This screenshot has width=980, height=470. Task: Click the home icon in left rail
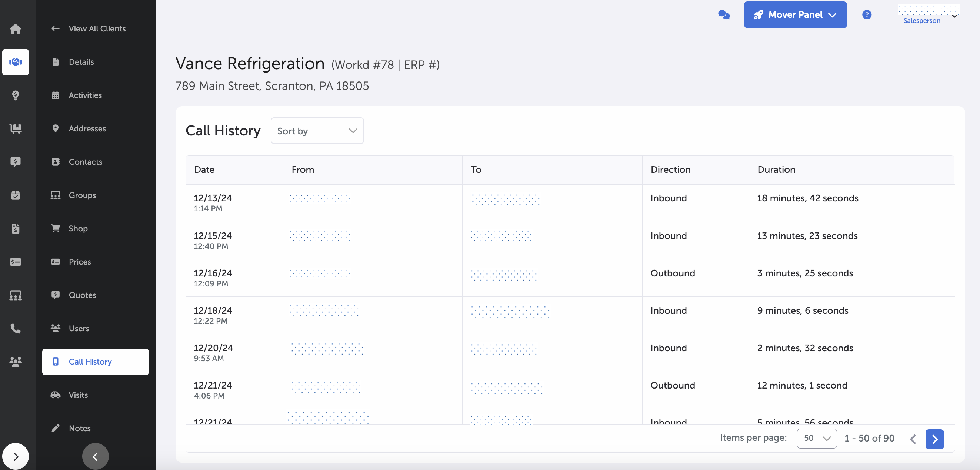15,28
